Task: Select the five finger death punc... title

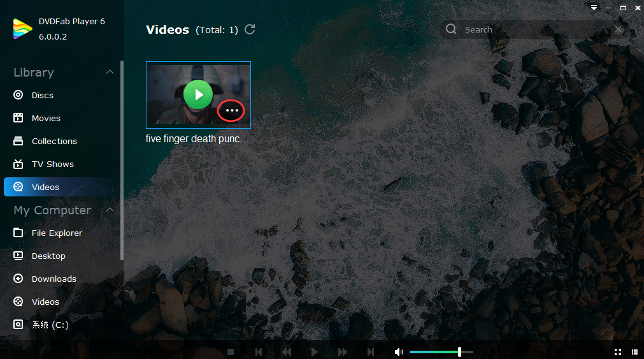Action: click(x=197, y=139)
